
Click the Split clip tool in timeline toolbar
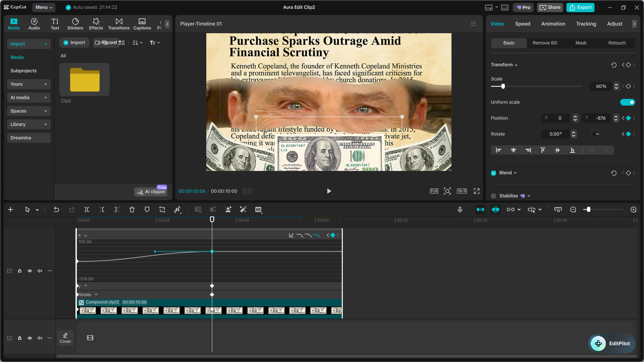[87, 210]
